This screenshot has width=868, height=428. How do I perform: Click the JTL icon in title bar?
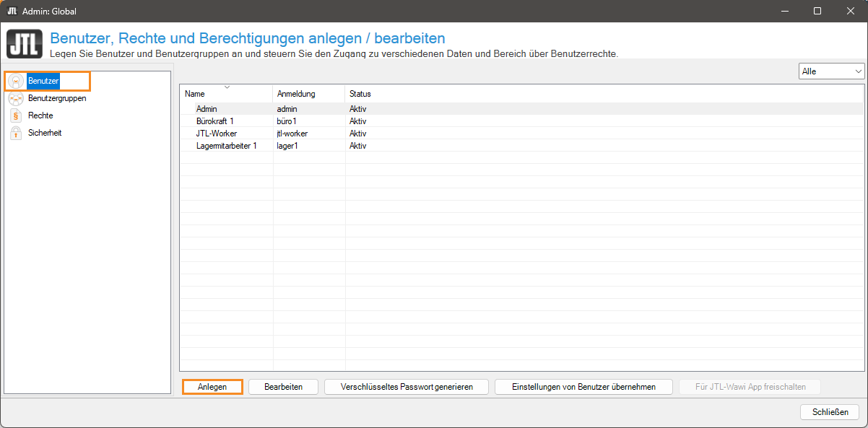click(x=12, y=11)
